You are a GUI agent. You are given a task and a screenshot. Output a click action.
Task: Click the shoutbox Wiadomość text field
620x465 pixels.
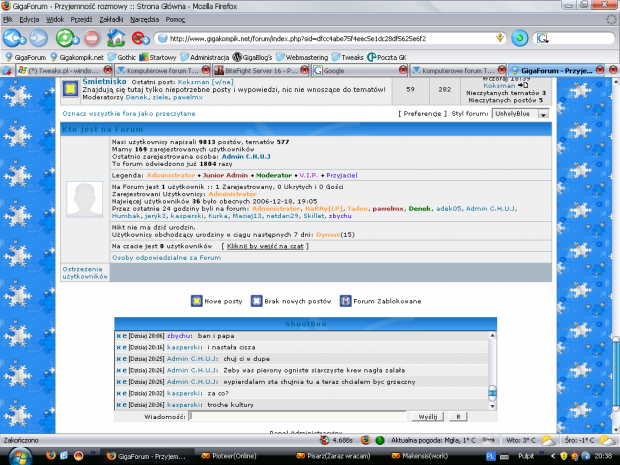coord(299,415)
